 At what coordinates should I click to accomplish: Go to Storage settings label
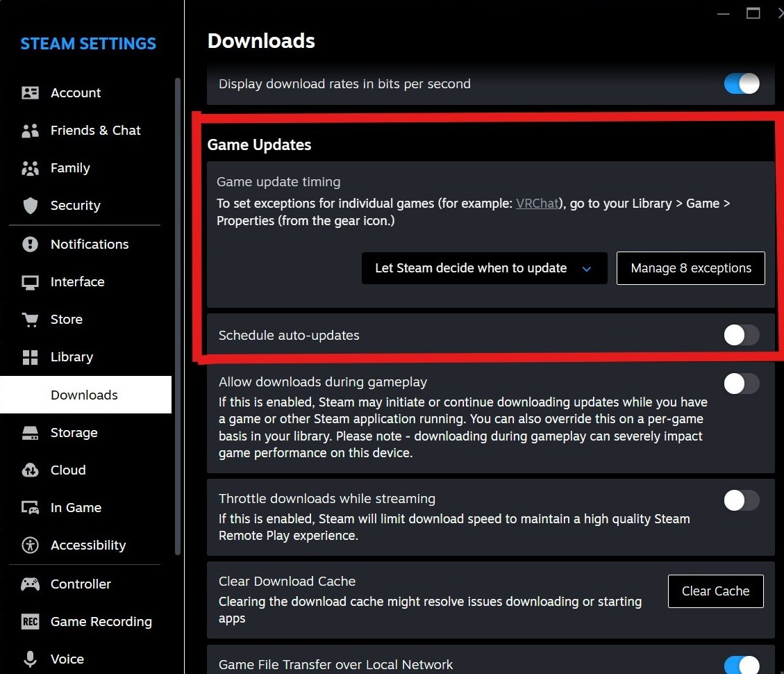click(x=74, y=433)
